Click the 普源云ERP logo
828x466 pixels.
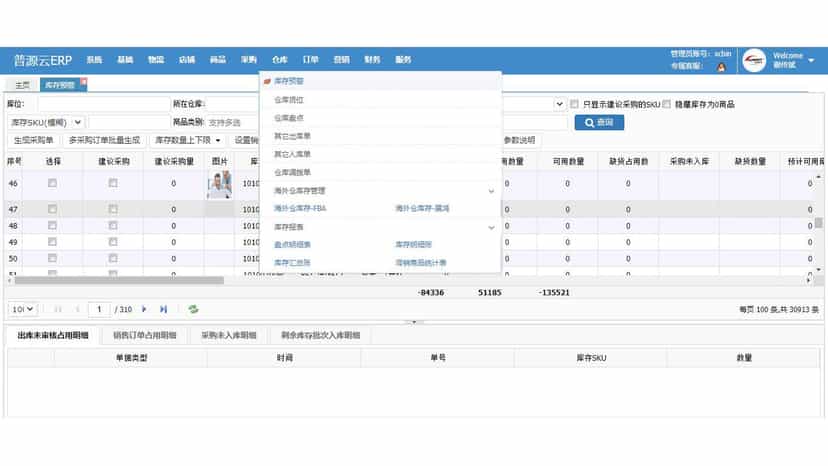point(43,60)
